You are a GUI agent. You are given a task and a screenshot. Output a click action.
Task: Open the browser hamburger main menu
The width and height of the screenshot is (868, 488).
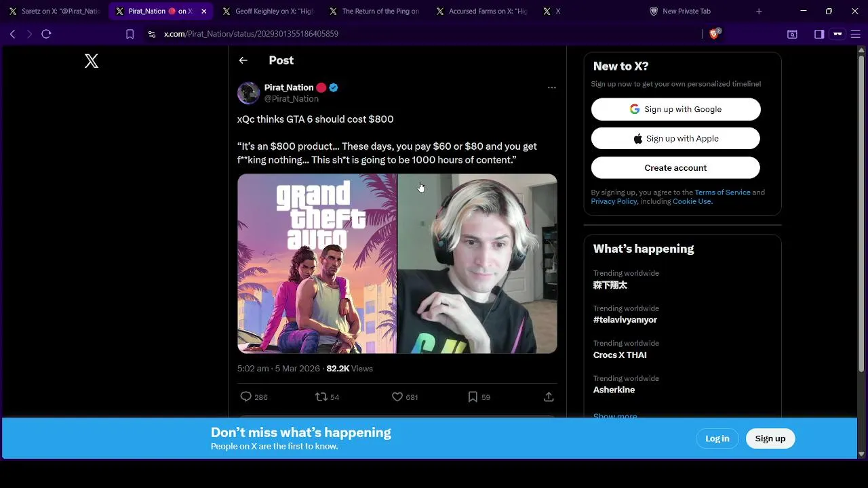coord(856,34)
